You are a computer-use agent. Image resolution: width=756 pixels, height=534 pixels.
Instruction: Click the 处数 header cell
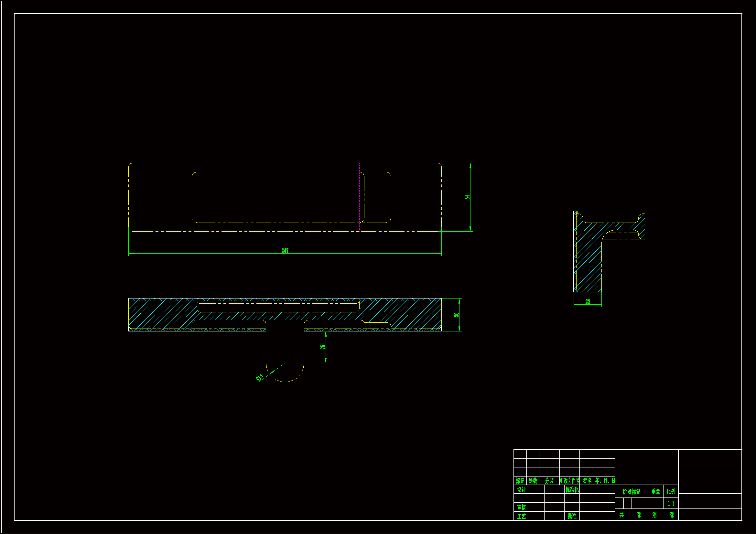click(x=533, y=481)
